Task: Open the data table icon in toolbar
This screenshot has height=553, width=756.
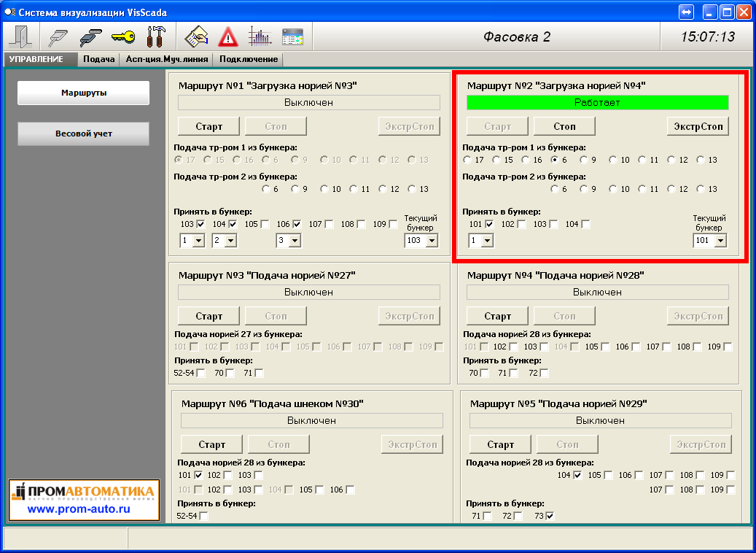Action: (x=292, y=36)
